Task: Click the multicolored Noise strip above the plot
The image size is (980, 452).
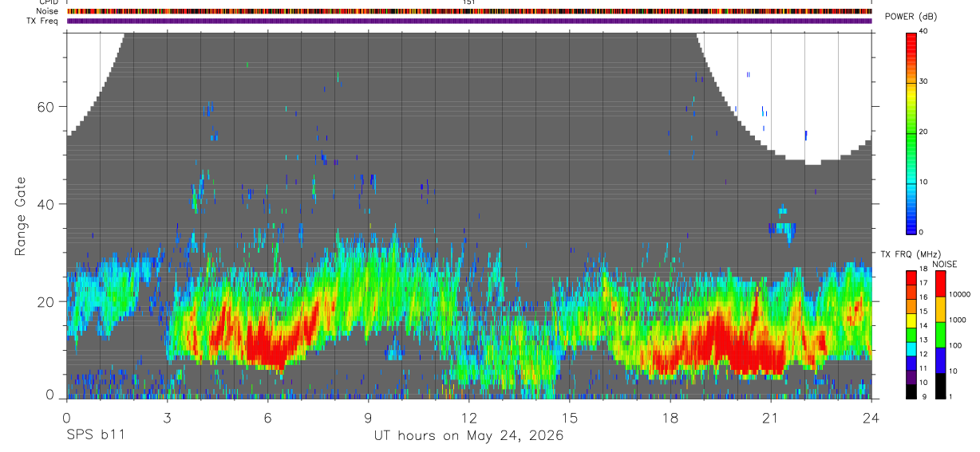Action: pyautogui.click(x=469, y=11)
